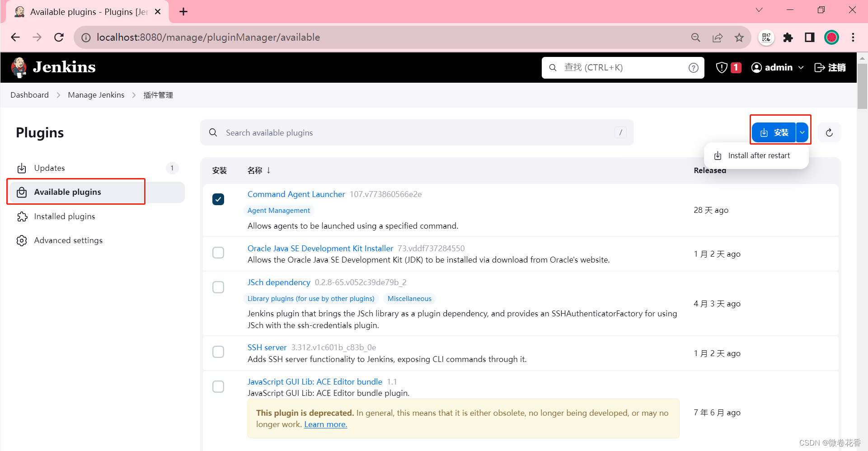This screenshot has height=451, width=868.
Task: Refresh plugin list with reload icon
Action: pos(829,132)
